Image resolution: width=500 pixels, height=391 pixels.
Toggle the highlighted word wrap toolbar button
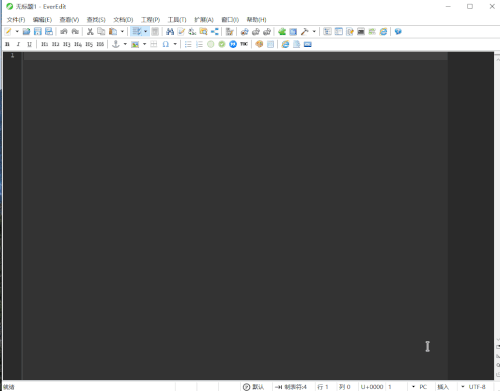(137, 32)
